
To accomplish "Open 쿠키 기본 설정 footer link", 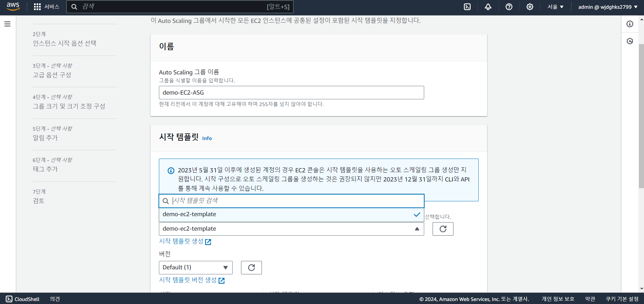I will pyautogui.click(x=622, y=299).
